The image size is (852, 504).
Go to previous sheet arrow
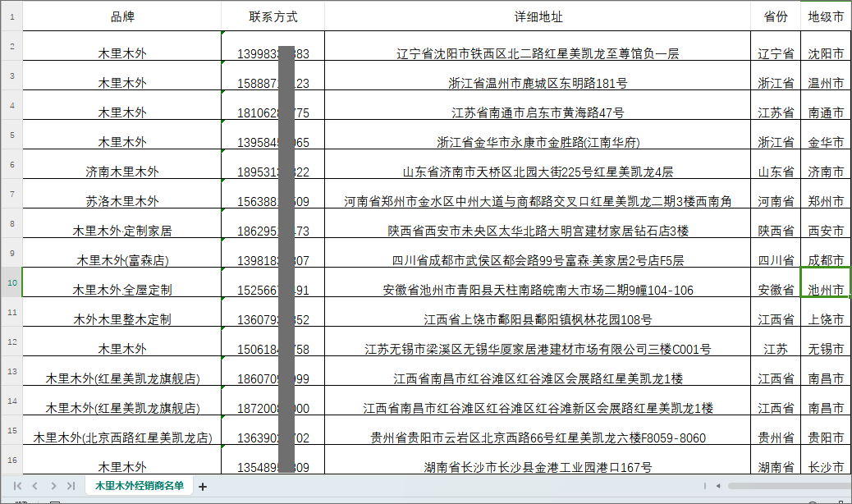tap(34, 486)
